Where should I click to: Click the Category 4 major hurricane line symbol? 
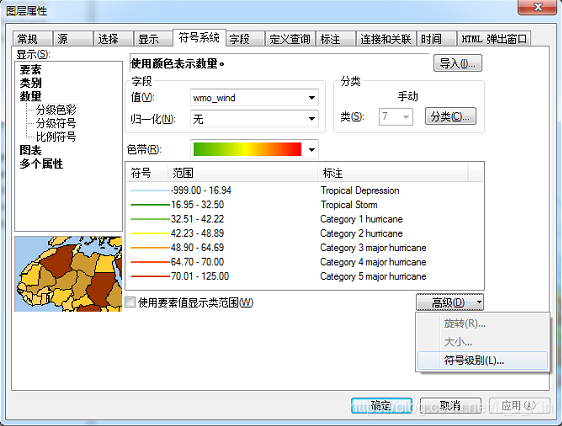[x=150, y=262]
